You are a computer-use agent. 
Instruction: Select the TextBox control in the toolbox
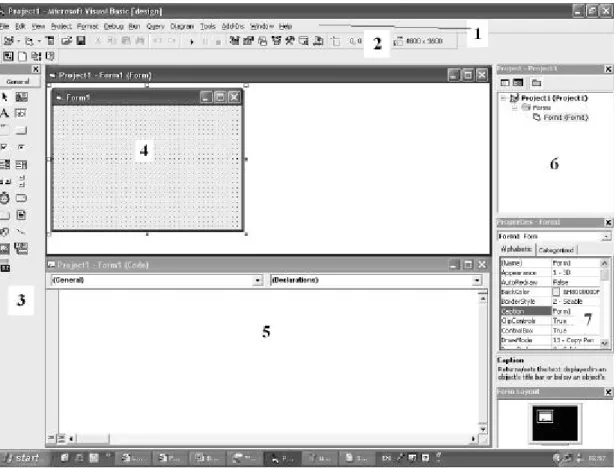[21, 114]
